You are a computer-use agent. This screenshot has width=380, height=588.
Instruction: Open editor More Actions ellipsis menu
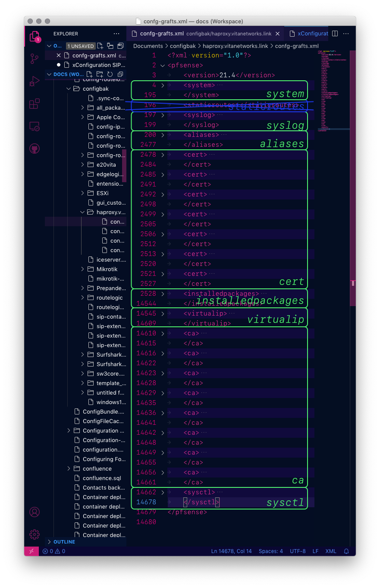pyautogui.click(x=346, y=34)
